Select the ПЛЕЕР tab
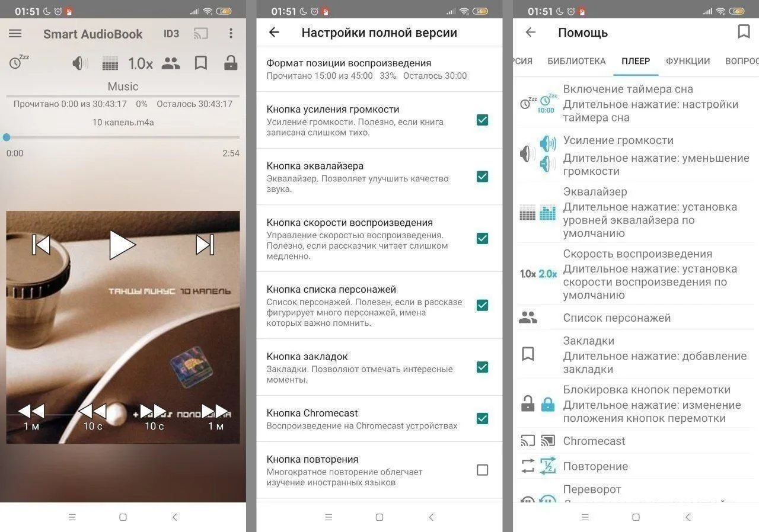 pyautogui.click(x=636, y=61)
